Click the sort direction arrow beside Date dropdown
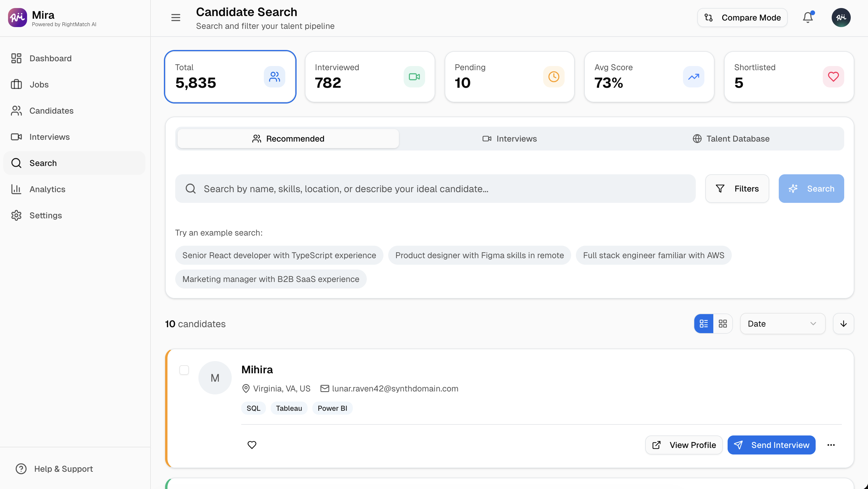 (843, 323)
